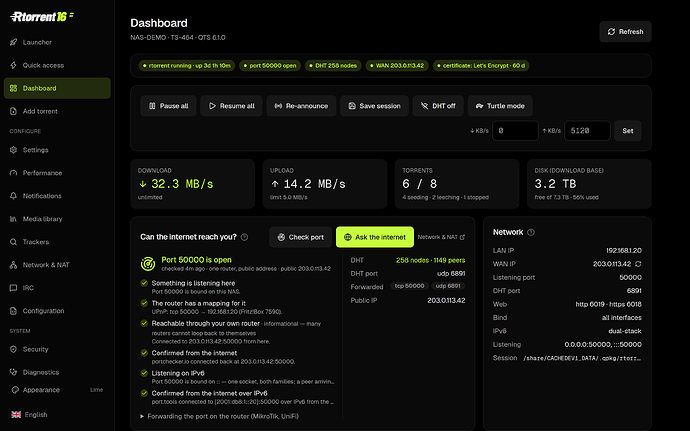
Task: Click '258 nodes · 1149 peers' DHT value
Action: click(x=430, y=260)
